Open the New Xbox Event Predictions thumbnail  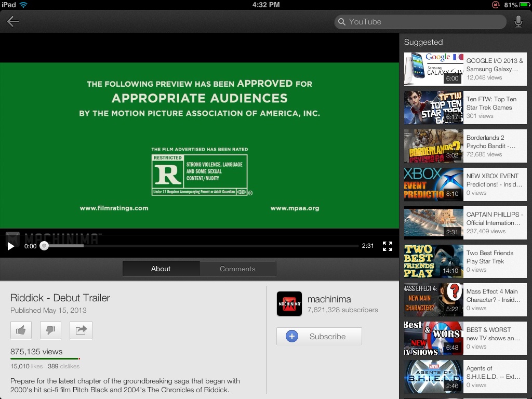coord(434,184)
